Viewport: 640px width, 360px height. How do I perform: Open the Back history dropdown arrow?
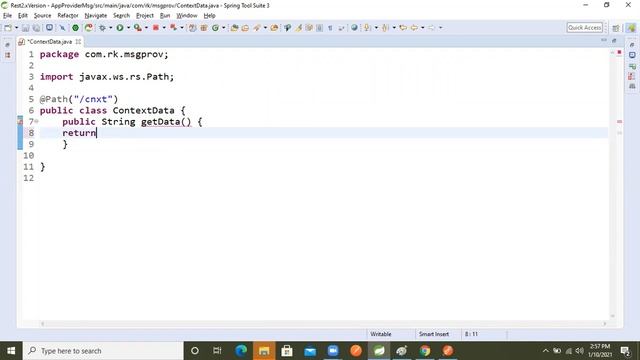coord(422,28)
